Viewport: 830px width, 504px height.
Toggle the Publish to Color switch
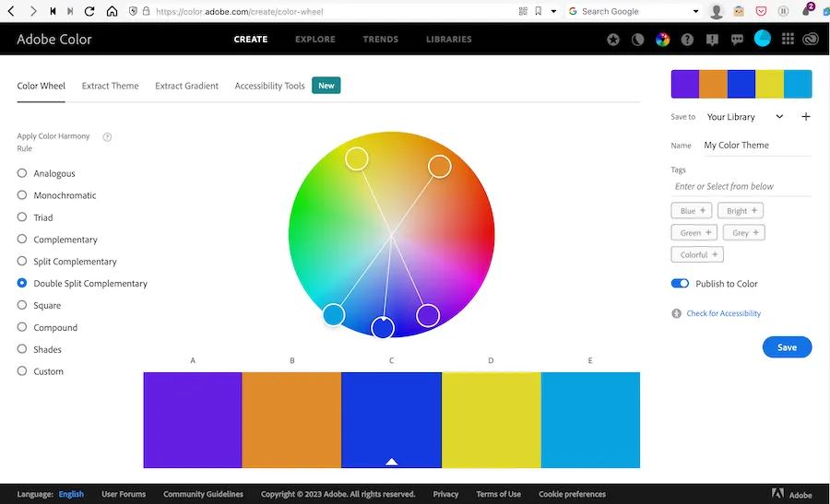(x=680, y=284)
